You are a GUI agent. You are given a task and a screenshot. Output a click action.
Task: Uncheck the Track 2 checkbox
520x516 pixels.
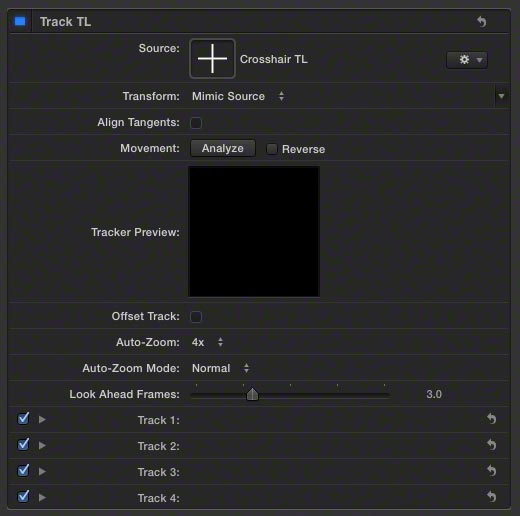pos(23,445)
